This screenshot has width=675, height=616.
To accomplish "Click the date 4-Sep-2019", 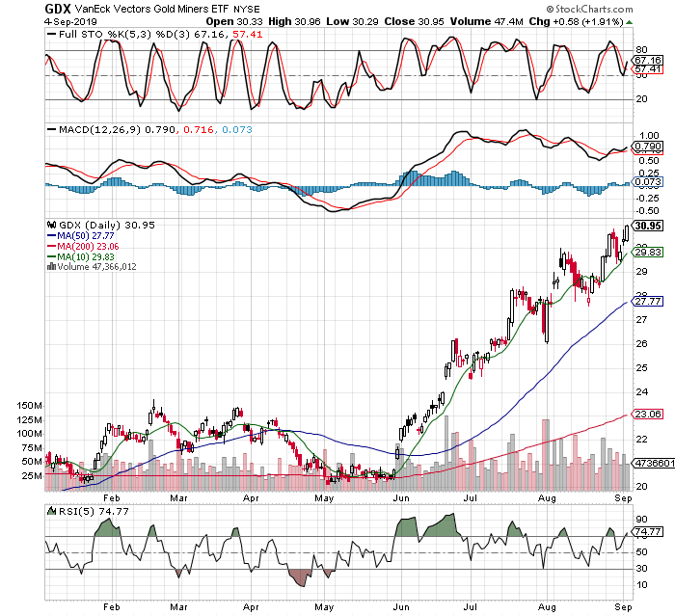I will [70, 22].
